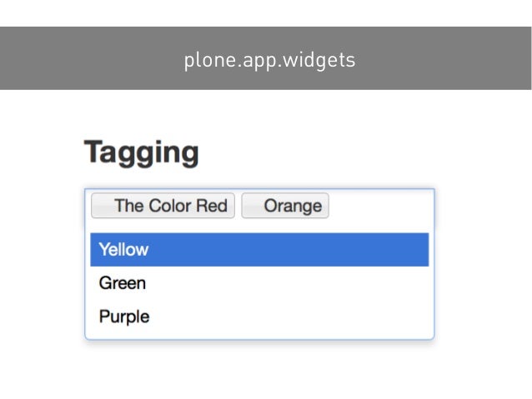
Task: Click the plone.app.widgets title text
Action: coord(269,60)
